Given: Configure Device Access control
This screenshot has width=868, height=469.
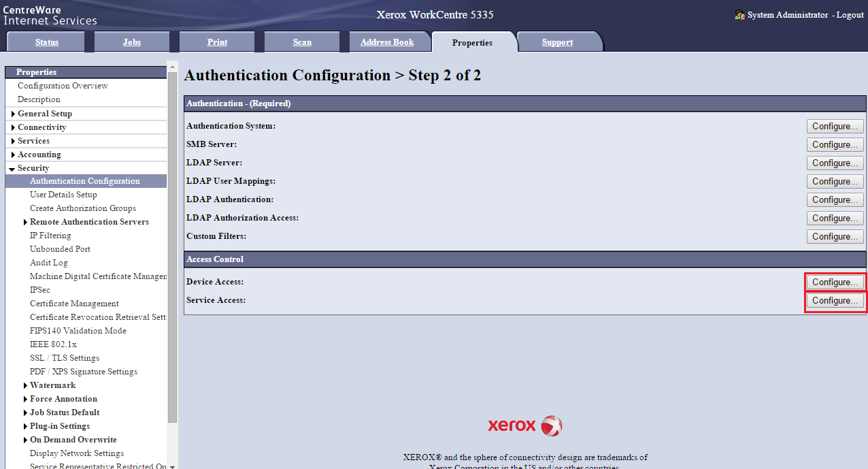Looking at the screenshot, I should 835,282.
